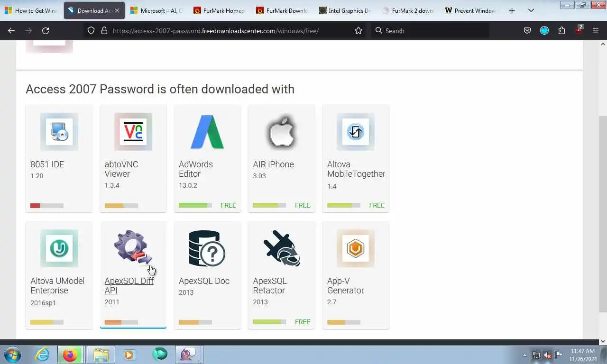Click the 2016sp1 version text
Screen dimensions: 607x364
(x=43, y=303)
